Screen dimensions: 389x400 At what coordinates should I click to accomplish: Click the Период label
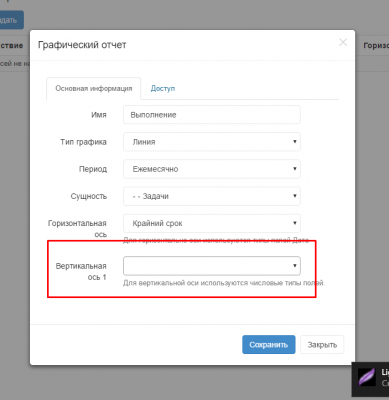click(93, 169)
